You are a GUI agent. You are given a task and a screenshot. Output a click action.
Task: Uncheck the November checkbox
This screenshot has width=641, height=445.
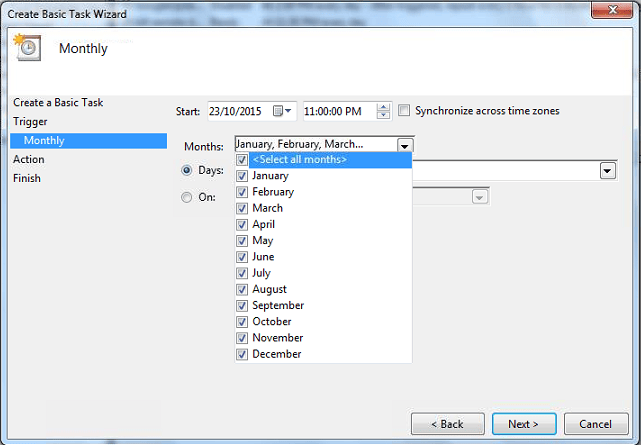pyautogui.click(x=242, y=338)
